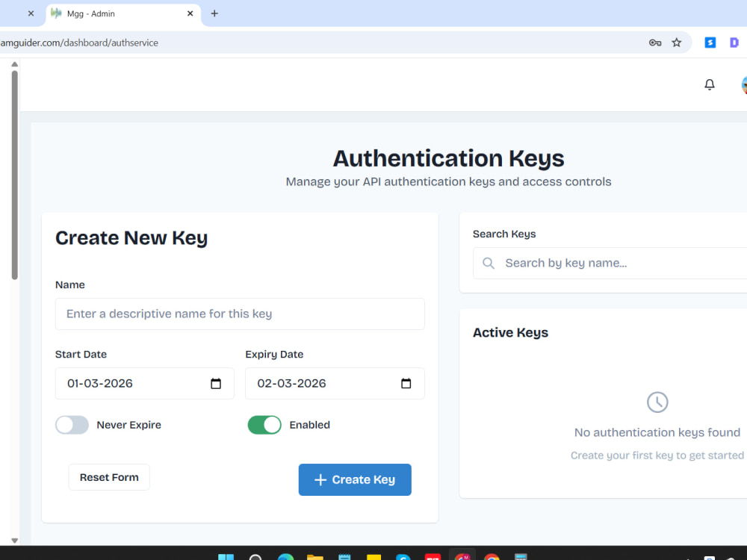The height and width of the screenshot is (560, 747).
Task: Open the Expiry Date calendar picker icon
Action: (x=406, y=383)
